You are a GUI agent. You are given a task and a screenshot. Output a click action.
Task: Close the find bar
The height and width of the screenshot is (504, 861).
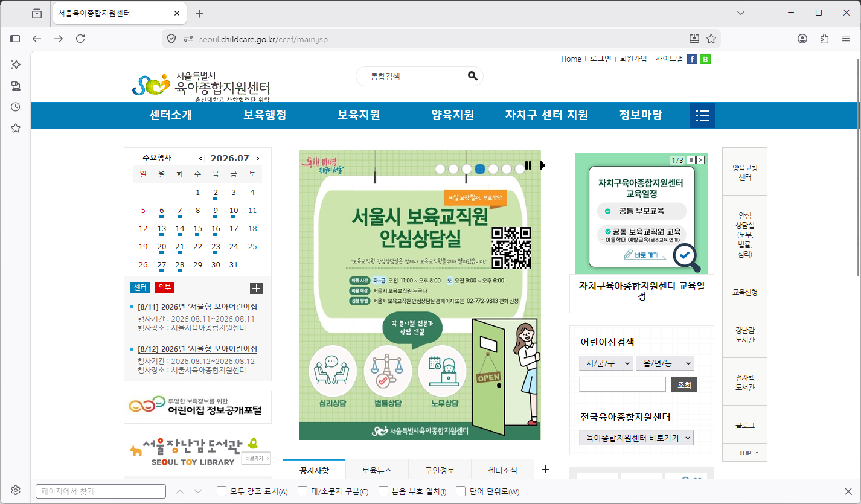(848, 491)
